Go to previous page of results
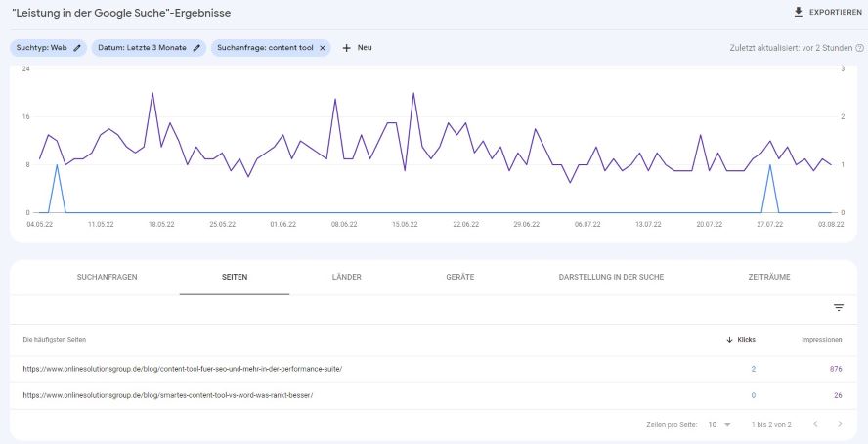Screen dimensions: 868x444 coord(815,424)
